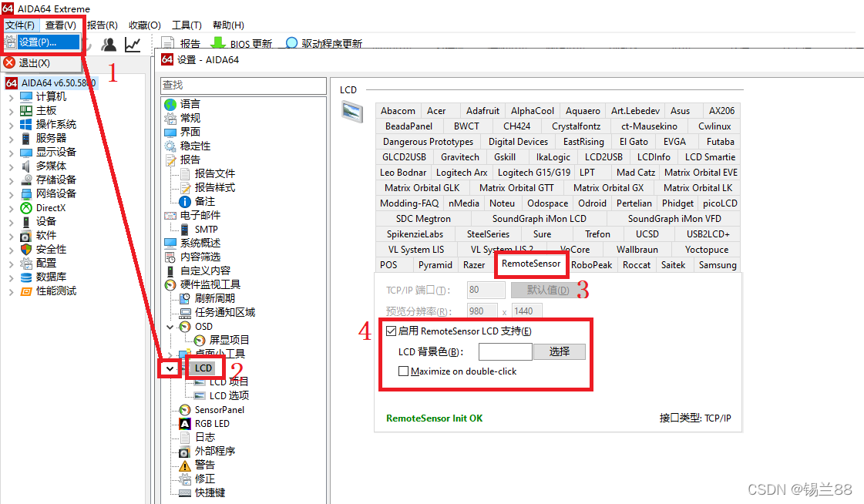Click the 驱动程序更新 magnifier icon

pyautogui.click(x=291, y=43)
